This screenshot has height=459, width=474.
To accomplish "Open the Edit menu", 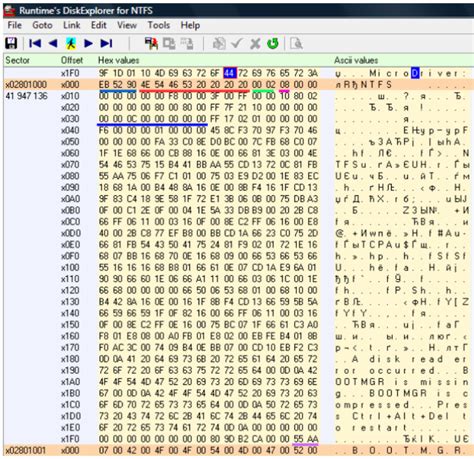I will [99, 25].
